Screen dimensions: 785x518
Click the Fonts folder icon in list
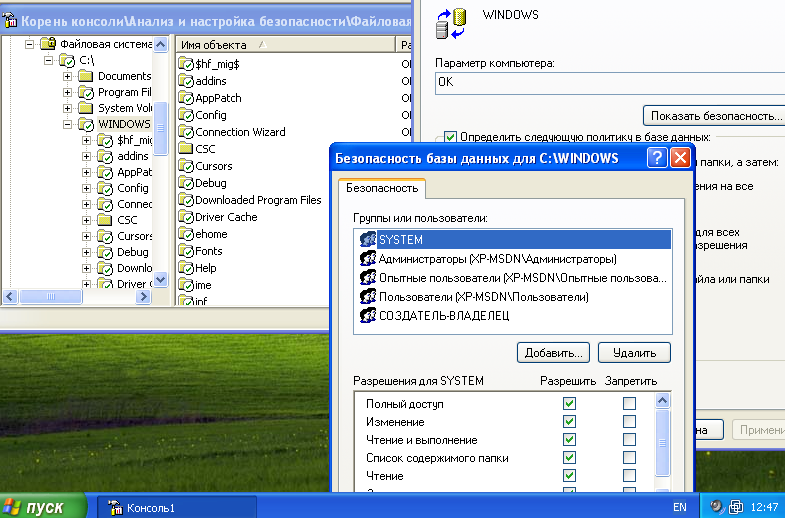point(186,251)
